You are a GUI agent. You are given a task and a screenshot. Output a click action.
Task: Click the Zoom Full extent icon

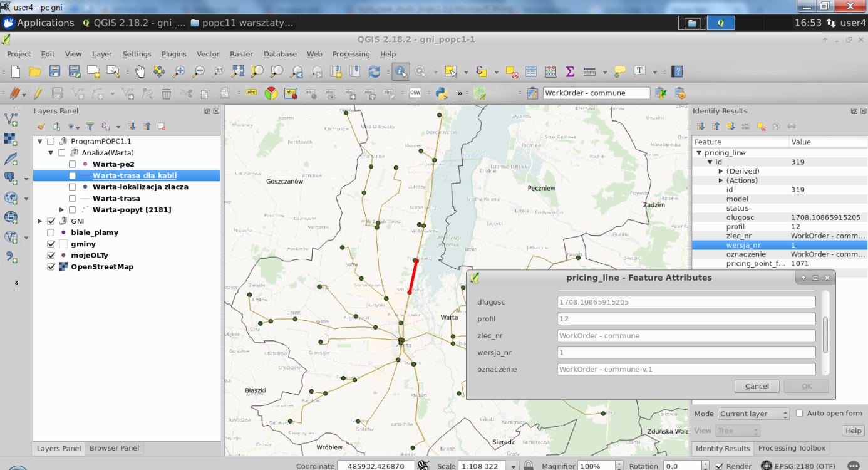(x=238, y=71)
